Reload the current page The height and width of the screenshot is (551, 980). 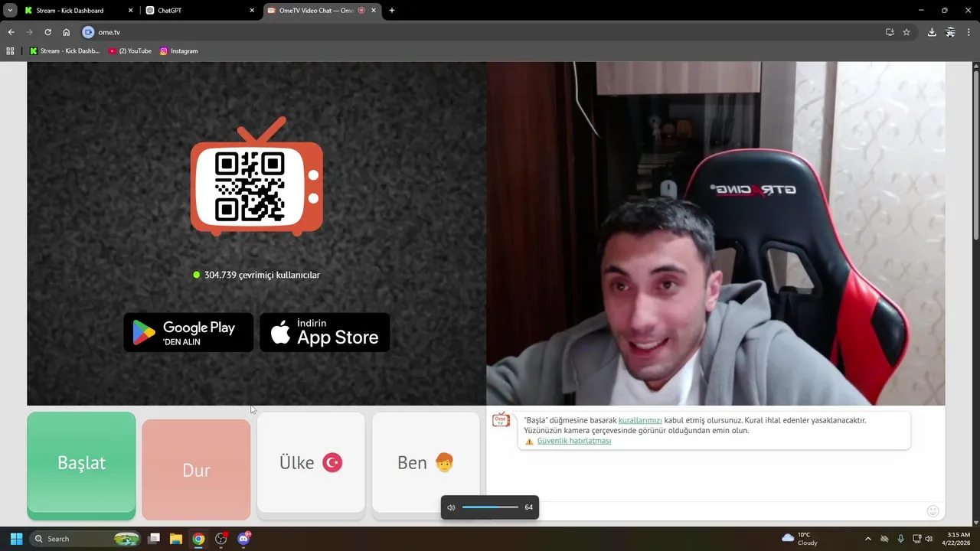pyautogui.click(x=47, y=32)
